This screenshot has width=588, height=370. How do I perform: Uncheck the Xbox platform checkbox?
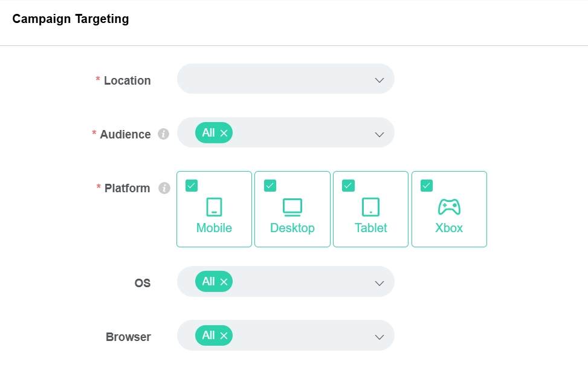pyautogui.click(x=427, y=186)
